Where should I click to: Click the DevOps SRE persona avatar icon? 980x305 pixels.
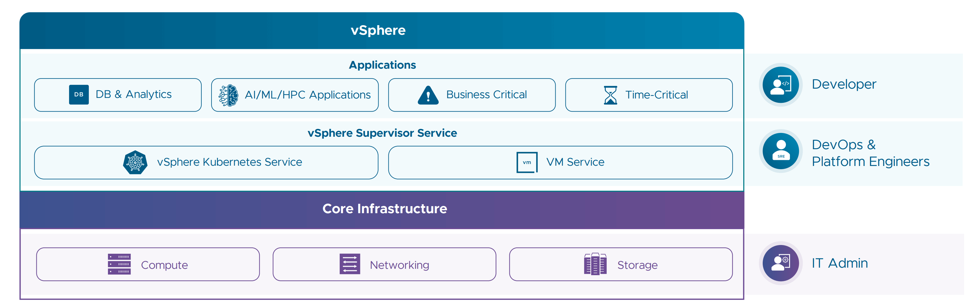(x=780, y=151)
